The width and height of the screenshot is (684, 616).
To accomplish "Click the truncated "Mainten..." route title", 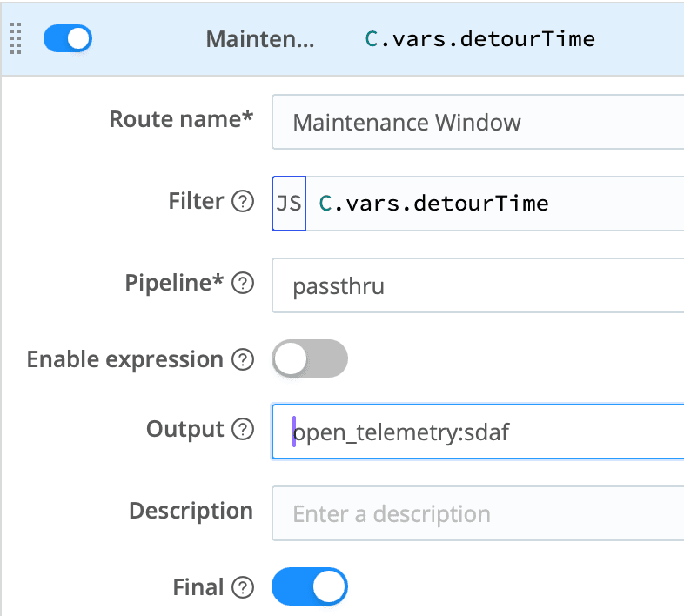I will point(259,39).
